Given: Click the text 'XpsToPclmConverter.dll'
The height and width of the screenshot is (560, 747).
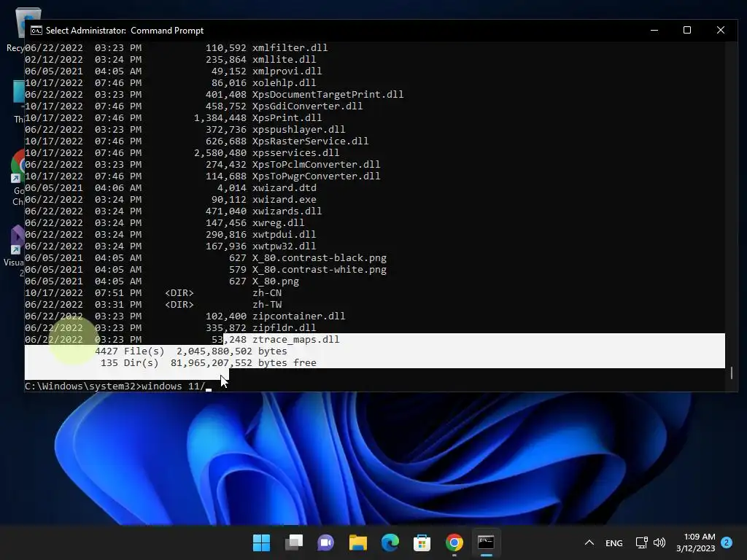Looking at the screenshot, I should point(317,164).
